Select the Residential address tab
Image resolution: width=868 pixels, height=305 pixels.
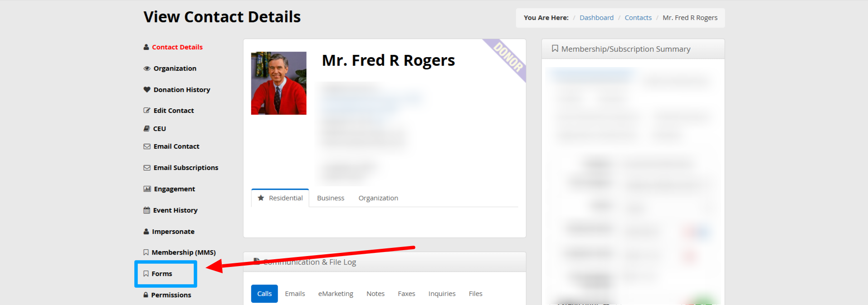tap(280, 198)
